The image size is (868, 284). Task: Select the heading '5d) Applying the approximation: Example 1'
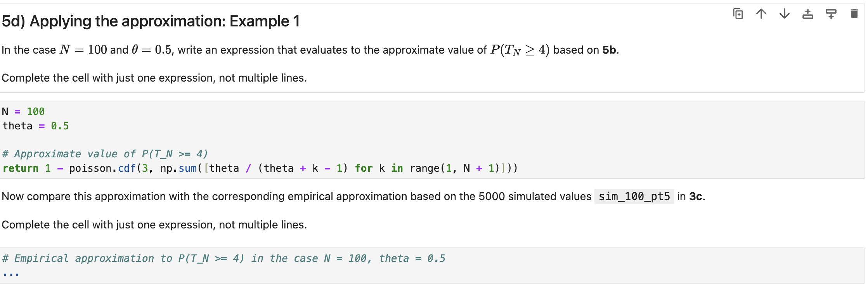150,21
